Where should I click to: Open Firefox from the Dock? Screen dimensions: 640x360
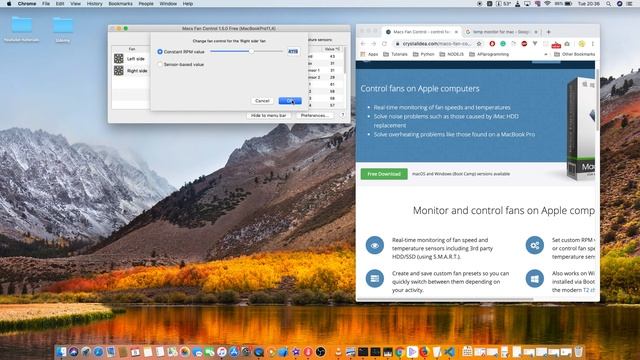[424, 351]
